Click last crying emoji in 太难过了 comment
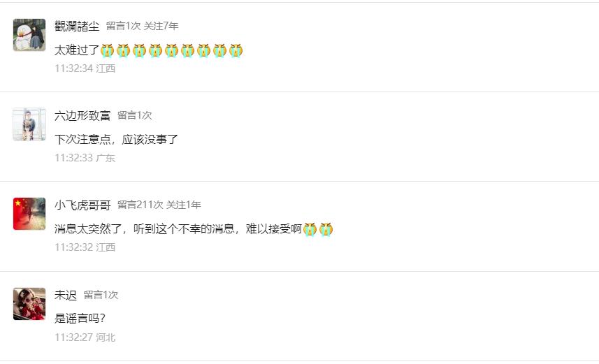599x364 pixels. 236,50
